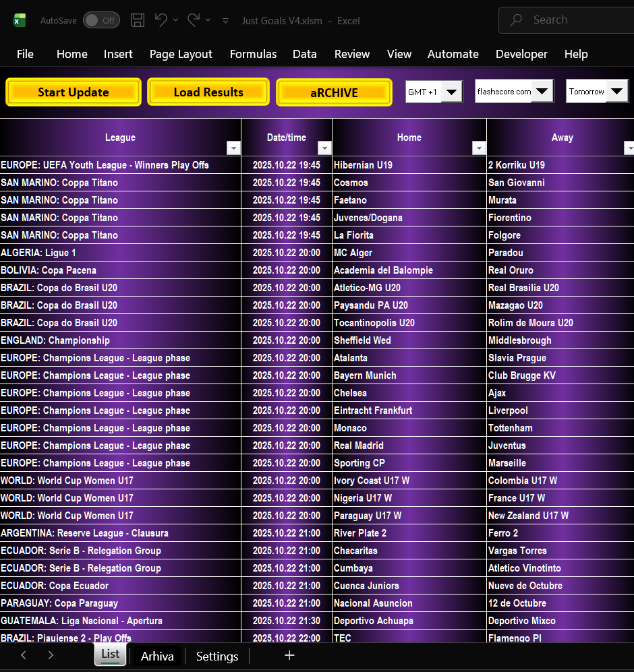This screenshot has width=634, height=672.
Task: Expand the flashscore.com source dropdown
Action: [542, 92]
